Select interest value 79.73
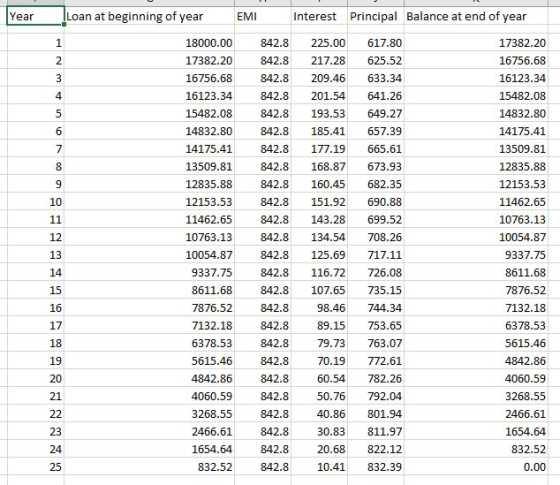Viewport: 560px width, 485px height. pos(319,343)
